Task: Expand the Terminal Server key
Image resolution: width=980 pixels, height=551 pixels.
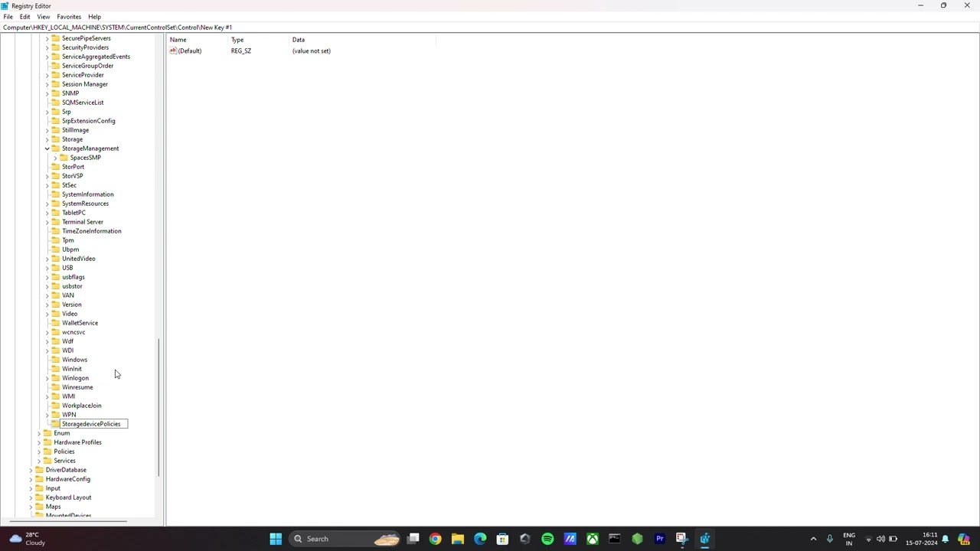Action: 47,222
